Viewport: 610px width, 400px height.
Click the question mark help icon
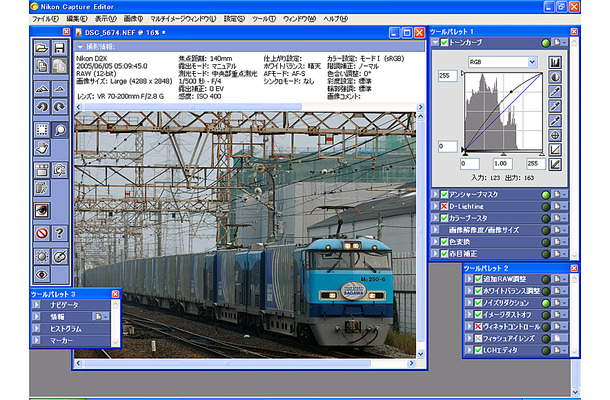(59, 233)
